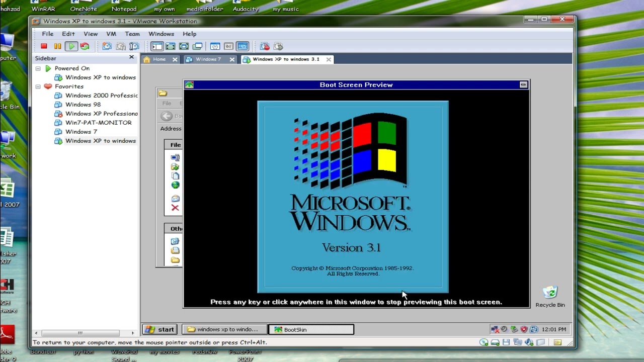Viewport: 644px width, 362px height.
Task: Close the Windows XP to windows 3.1 tab
Action: click(329, 59)
